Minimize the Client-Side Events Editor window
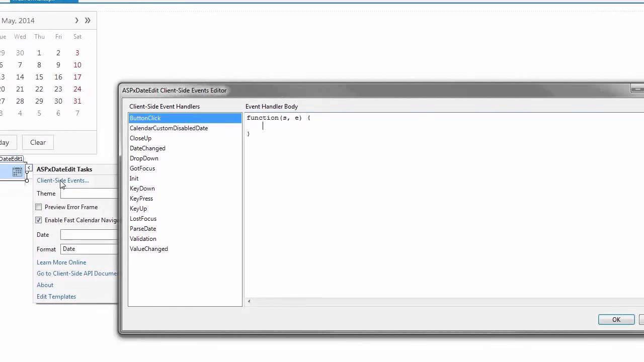Viewport: 644px width, 362px height. pyautogui.click(x=637, y=89)
